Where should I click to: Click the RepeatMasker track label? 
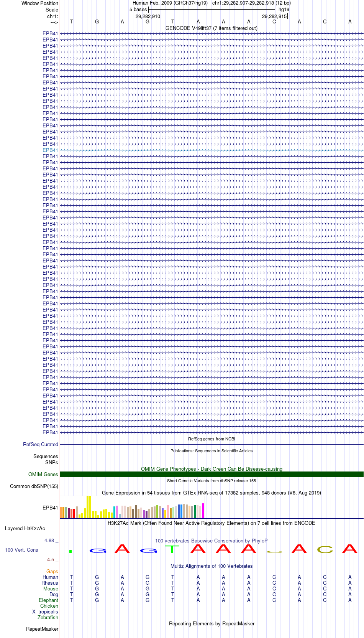coord(42,629)
